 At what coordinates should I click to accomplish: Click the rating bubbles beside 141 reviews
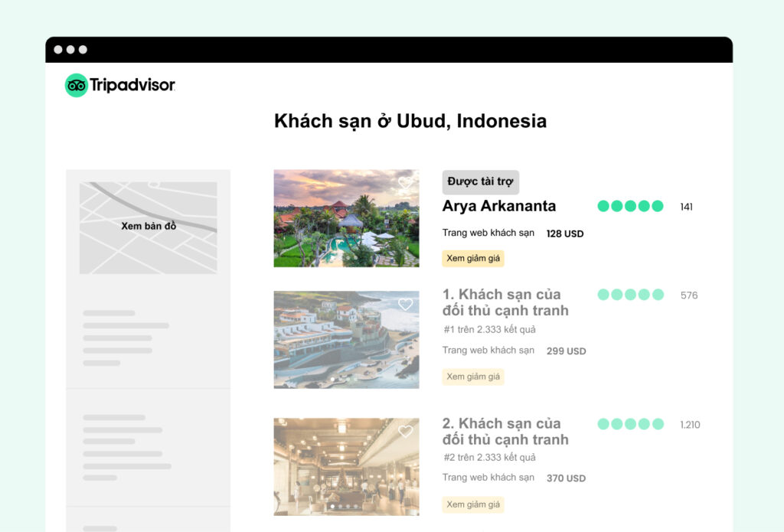pos(631,206)
